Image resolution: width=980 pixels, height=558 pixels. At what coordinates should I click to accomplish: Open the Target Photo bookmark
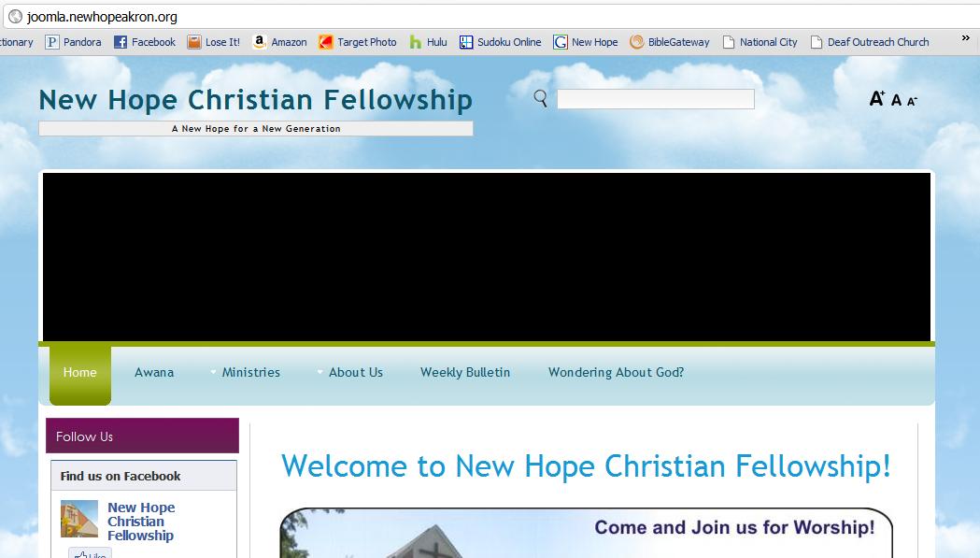358,42
